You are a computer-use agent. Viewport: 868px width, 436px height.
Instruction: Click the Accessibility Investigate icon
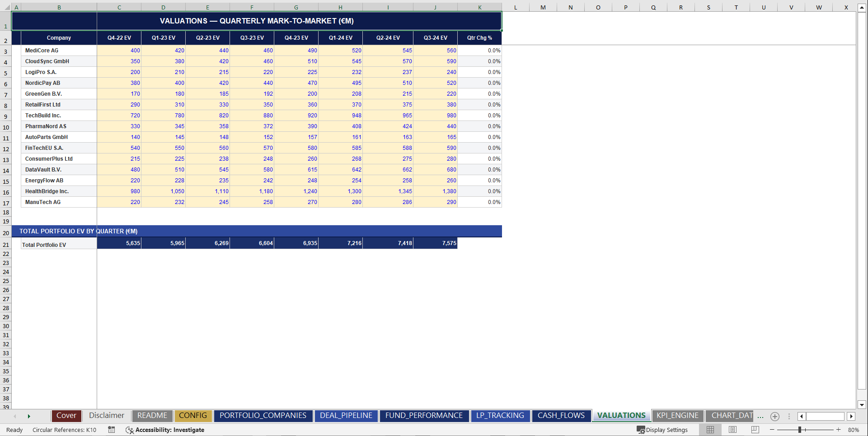click(130, 430)
